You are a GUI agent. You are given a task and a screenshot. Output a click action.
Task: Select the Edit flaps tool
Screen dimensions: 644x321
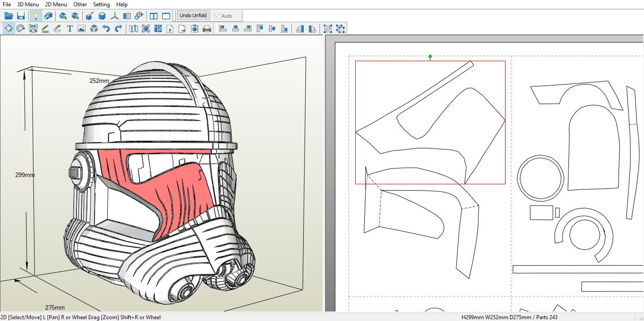coord(57,29)
